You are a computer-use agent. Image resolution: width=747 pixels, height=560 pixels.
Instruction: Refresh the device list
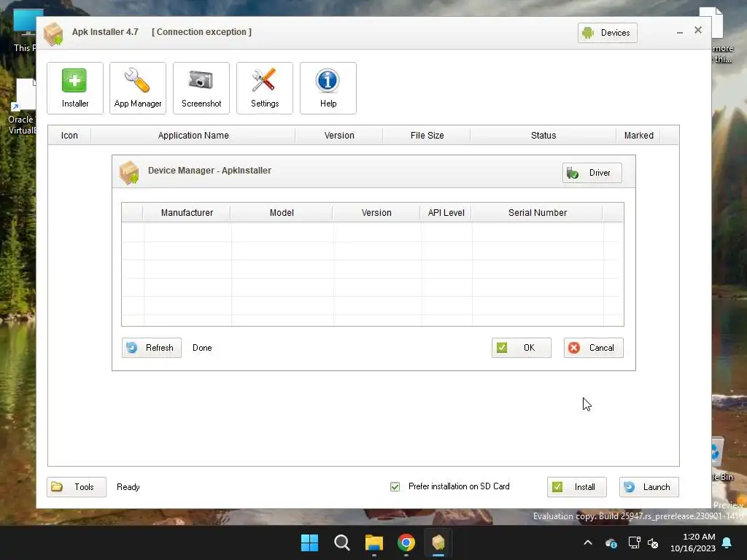[x=152, y=348]
